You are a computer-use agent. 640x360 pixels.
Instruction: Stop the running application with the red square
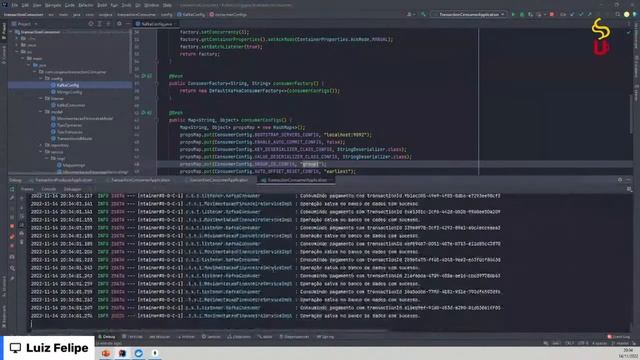[552, 14]
